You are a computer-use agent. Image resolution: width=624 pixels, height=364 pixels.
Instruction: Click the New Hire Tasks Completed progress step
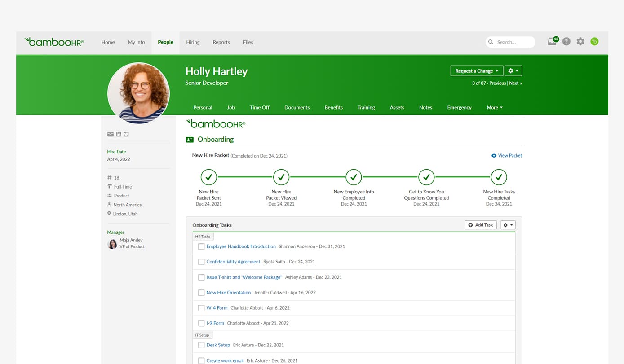pos(499,188)
